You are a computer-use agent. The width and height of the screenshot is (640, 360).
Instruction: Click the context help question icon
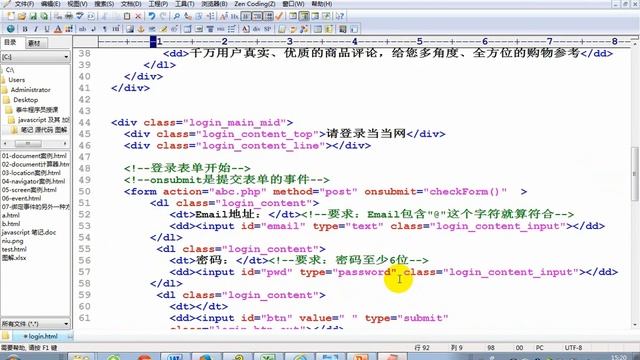[339, 16]
